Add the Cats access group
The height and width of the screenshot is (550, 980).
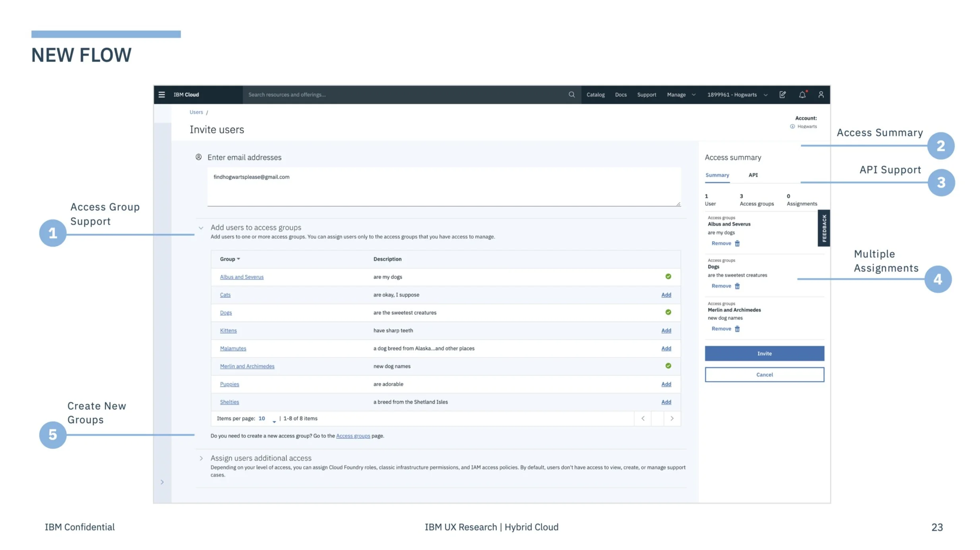(666, 295)
